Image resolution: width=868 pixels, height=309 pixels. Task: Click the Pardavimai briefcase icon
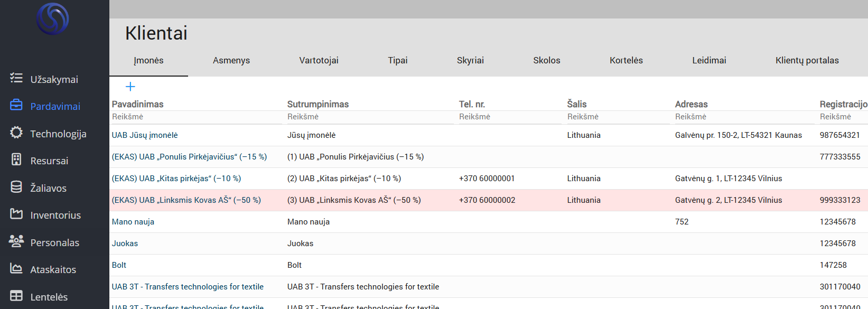point(16,106)
